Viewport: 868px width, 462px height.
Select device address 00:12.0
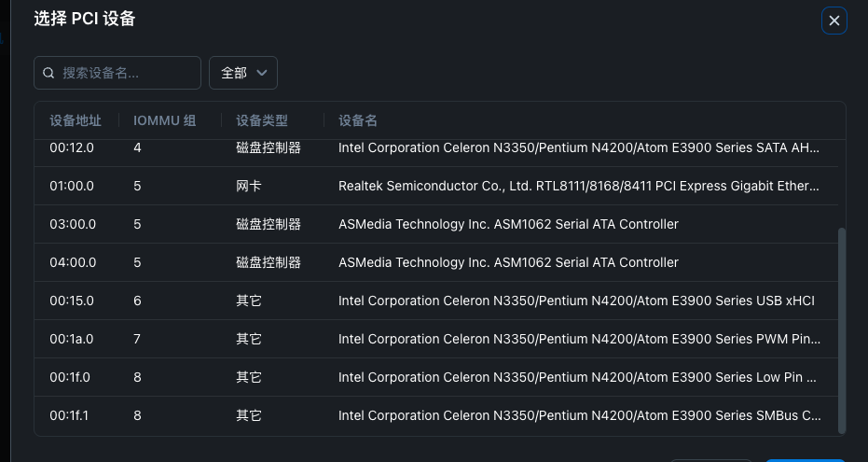tap(72, 147)
